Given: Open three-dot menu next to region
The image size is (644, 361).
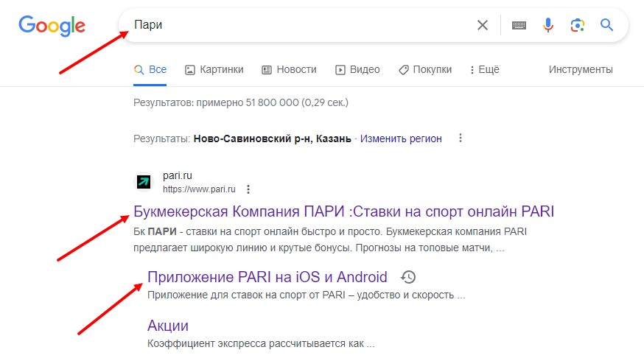Looking at the screenshot, I should [461, 138].
